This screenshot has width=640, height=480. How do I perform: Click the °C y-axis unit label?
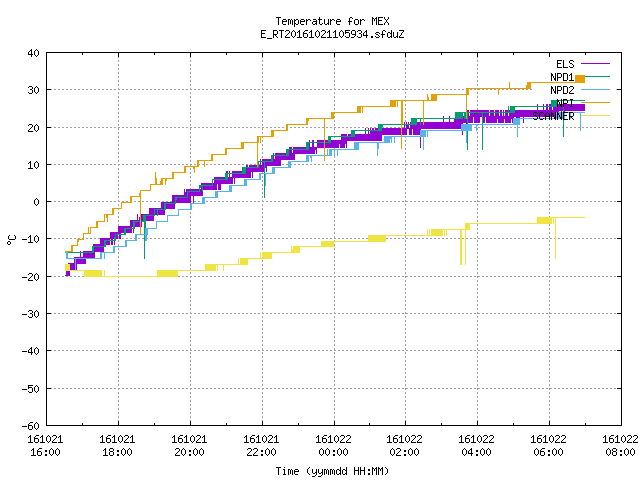point(11,240)
